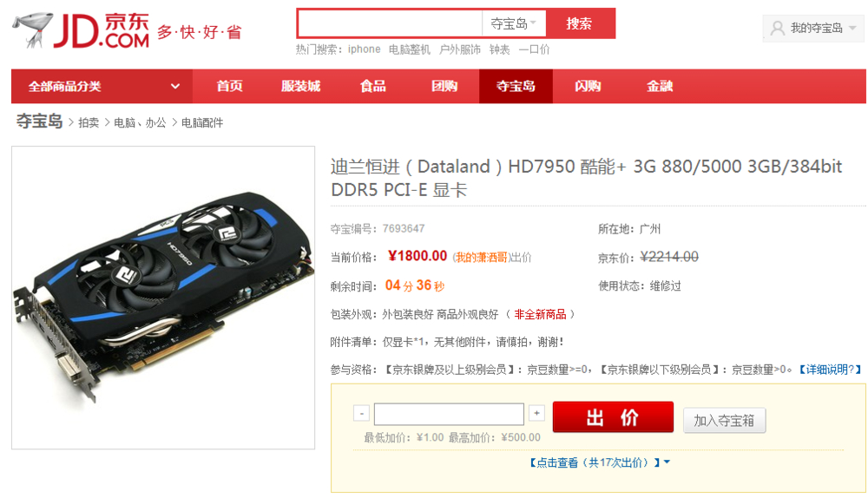The height and width of the screenshot is (498, 868).
Task: Submit bid with the 出价 button
Action: [613, 417]
